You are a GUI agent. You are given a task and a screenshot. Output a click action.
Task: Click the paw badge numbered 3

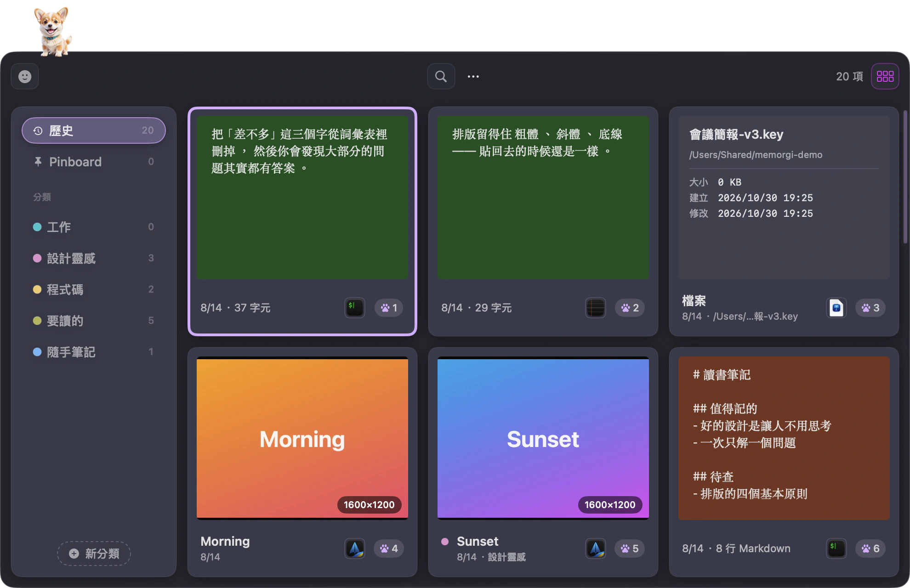(870, 308)
